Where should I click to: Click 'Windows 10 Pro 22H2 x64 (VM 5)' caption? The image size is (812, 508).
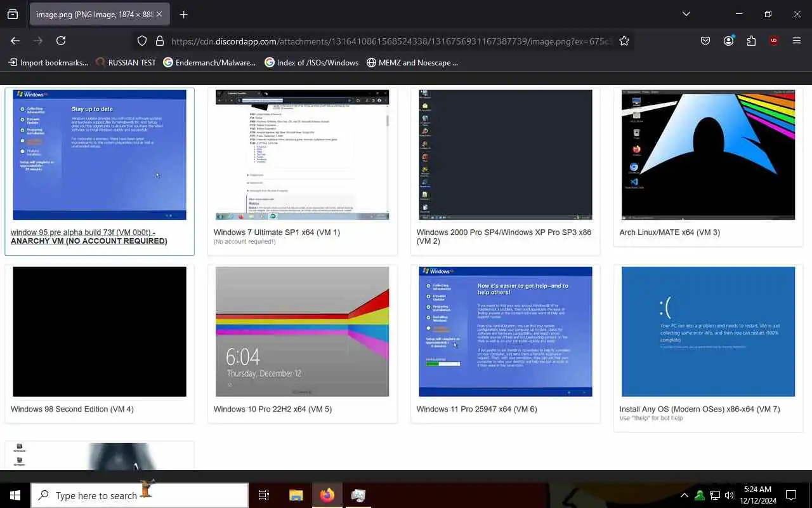(x=273, y=409)
